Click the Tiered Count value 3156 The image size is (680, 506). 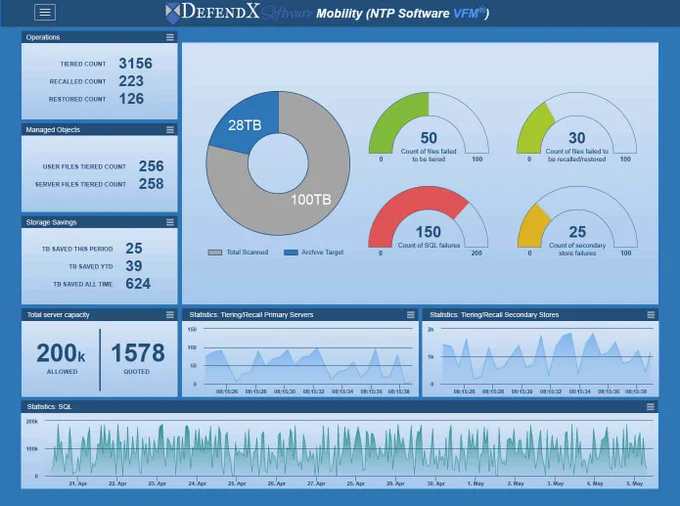pos(135,63)
